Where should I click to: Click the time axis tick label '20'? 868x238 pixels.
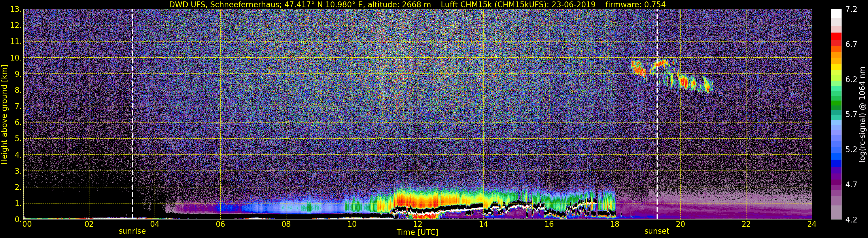680,224
